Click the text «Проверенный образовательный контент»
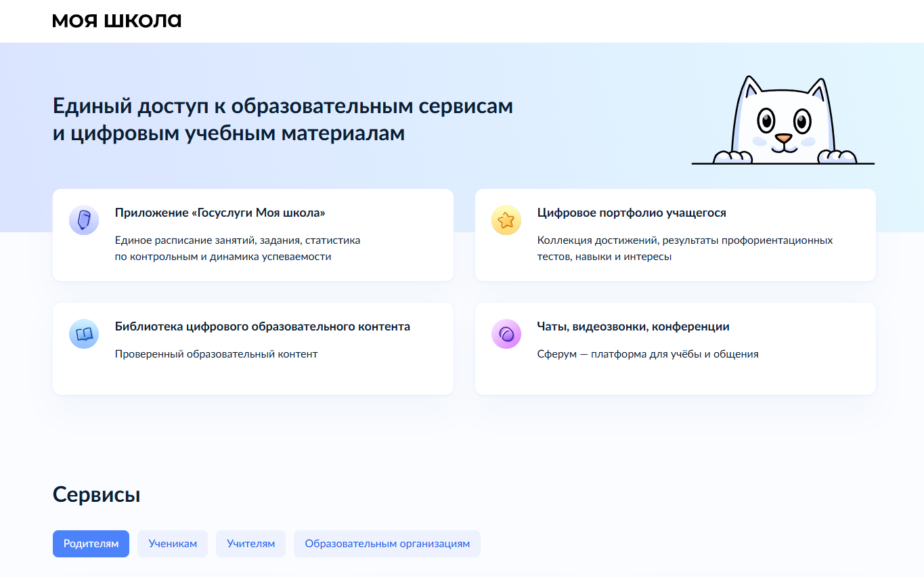924x577 pixels. pos(216,354)
